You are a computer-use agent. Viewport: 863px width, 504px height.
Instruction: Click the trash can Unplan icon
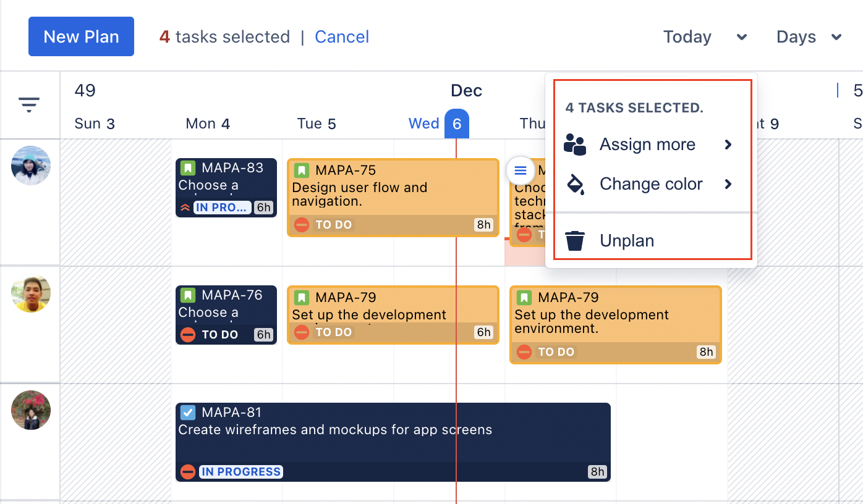pos(576,240)
